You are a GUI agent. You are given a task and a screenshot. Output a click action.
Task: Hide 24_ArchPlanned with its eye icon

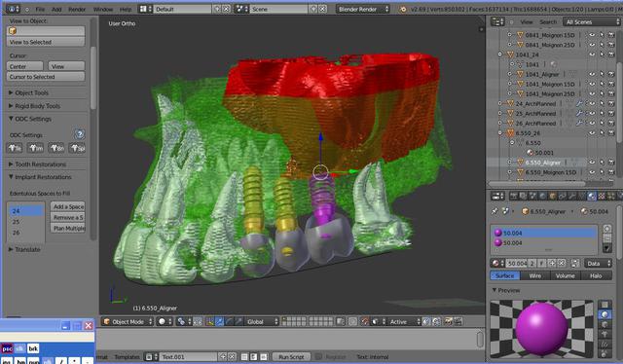[592, 104]
